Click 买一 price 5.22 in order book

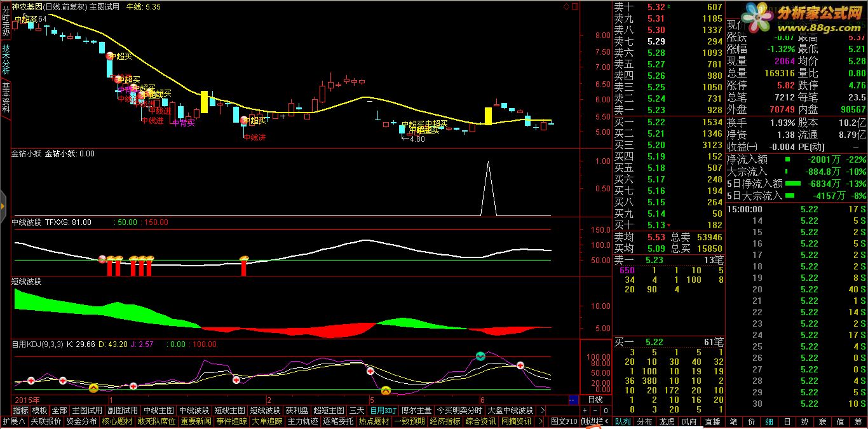coord(656,122)
